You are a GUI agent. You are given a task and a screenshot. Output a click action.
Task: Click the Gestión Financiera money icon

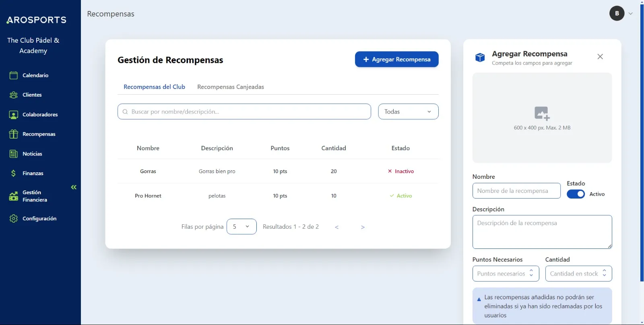click(x=14, y=196)
